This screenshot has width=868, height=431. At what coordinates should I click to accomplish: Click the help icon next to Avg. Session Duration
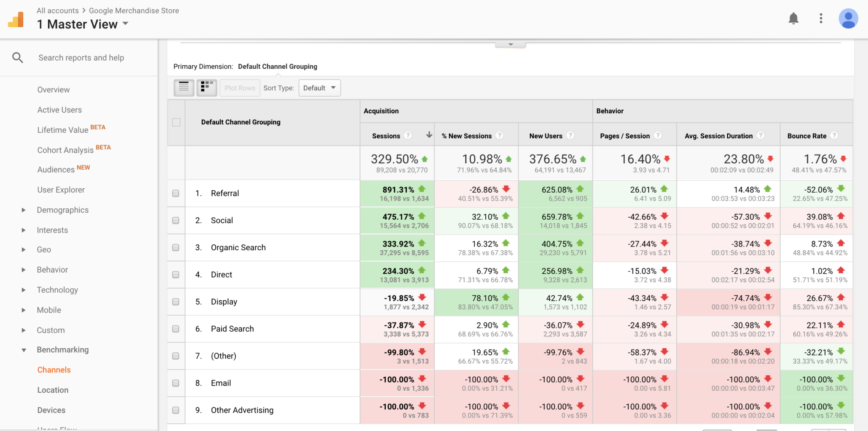coord(761,135)
